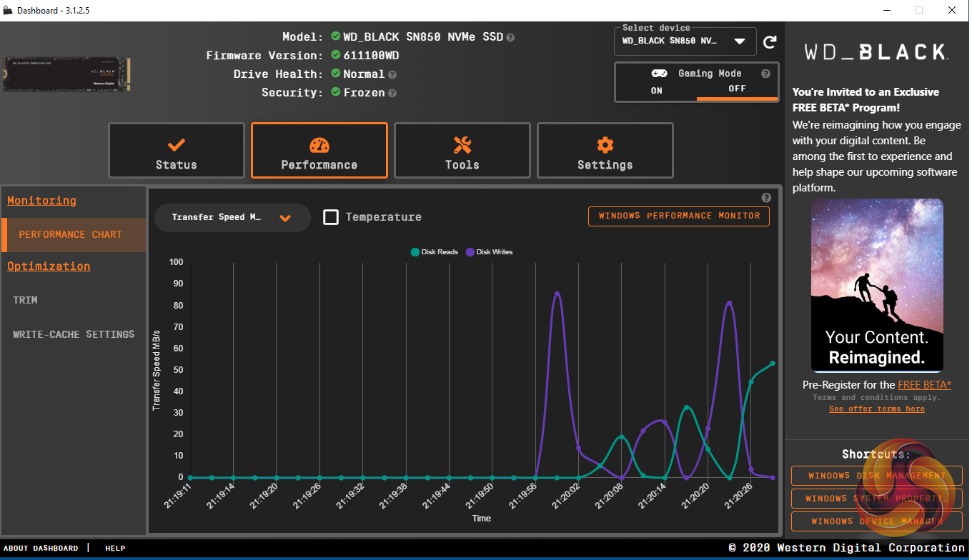Select TRIM under Optimization

coord(25,300)
